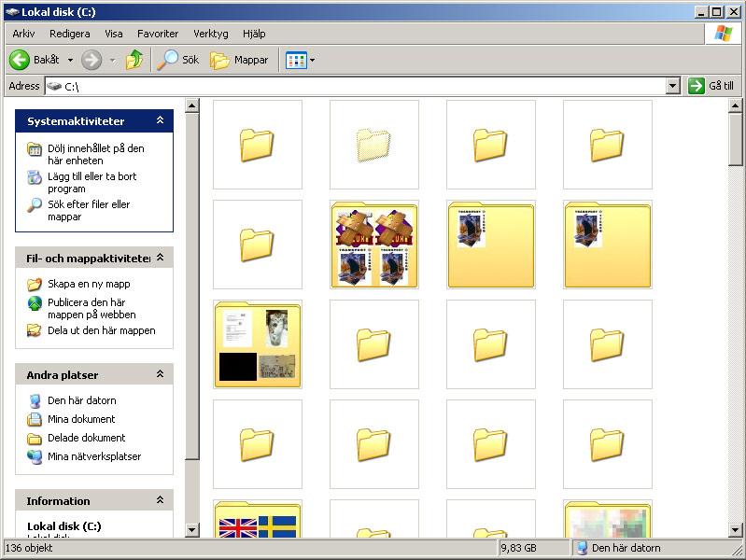Click the Bakåt back arrow icon
Image resolution: width=746 pixels, height=560 pixels.
coord(20,60)
